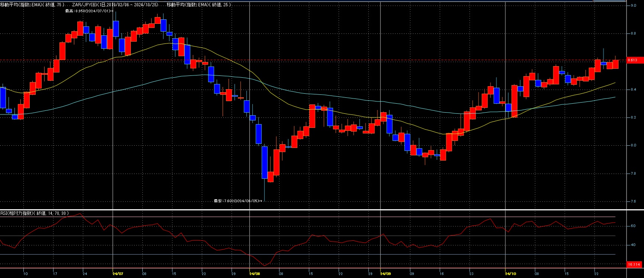
Task: Click the 8.8 price scale label
Action: click(x=633, y=33)
